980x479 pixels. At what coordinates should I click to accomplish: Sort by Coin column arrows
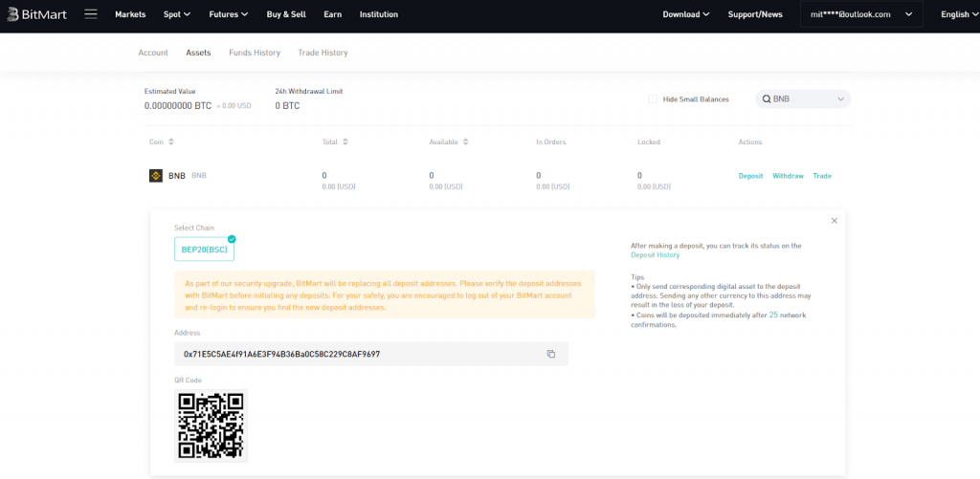(171, 142)
